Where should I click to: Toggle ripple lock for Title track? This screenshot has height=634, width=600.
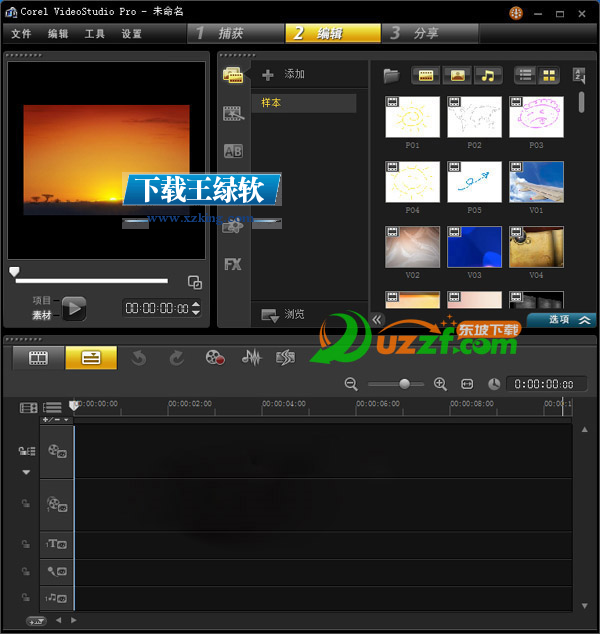click(25, 544)
